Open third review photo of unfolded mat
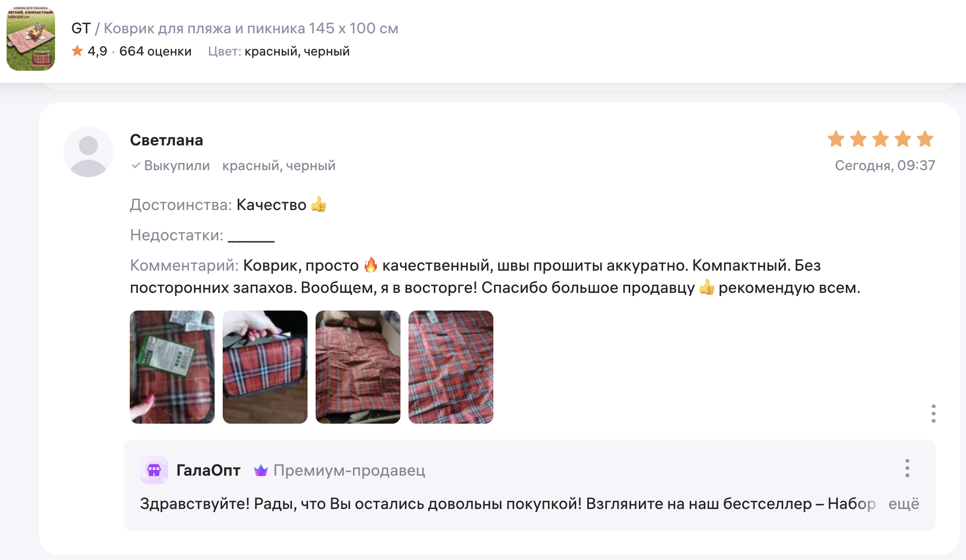This screenshot has height=560, width=966. coord(358,367)
